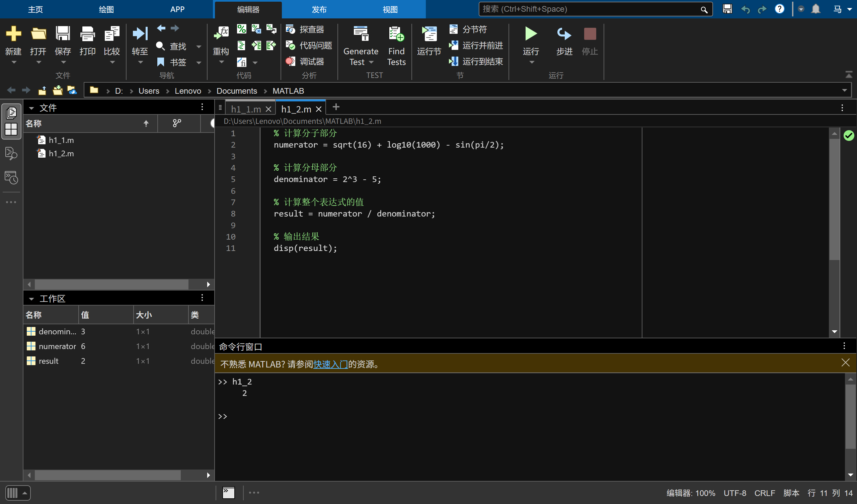Open the Code Issues (代码问题) analyzer
Viewport: 857px width, 504px height.
309,45
